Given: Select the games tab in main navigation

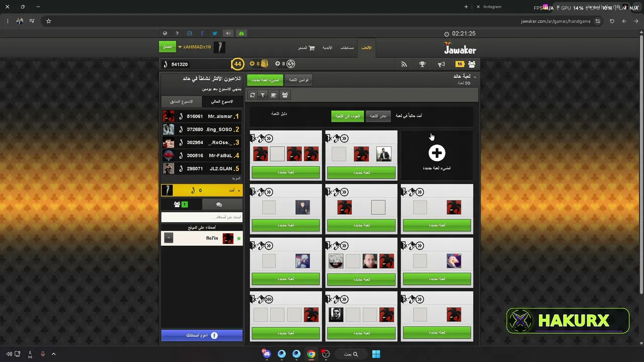Looking at the screenshot, I should point(367,48).
